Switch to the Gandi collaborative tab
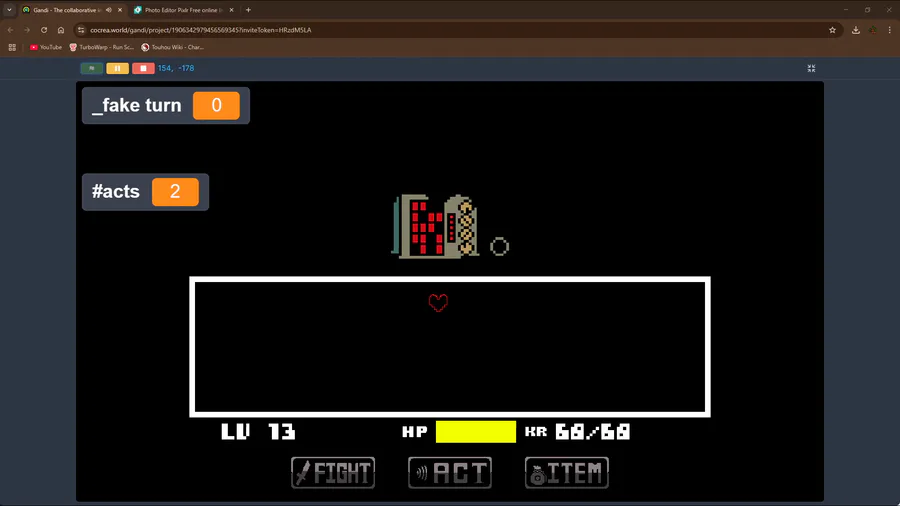The image size is (900, 506). [x=66, y=10]
